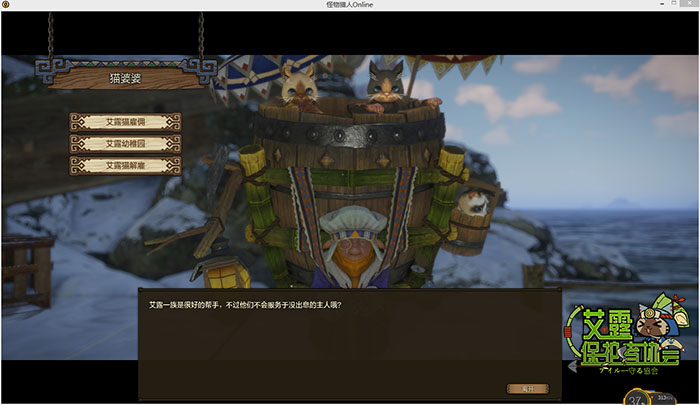Click the 离开 button in dialog box
Viewport: 700px width, 405px height.
tap(528, 389)
